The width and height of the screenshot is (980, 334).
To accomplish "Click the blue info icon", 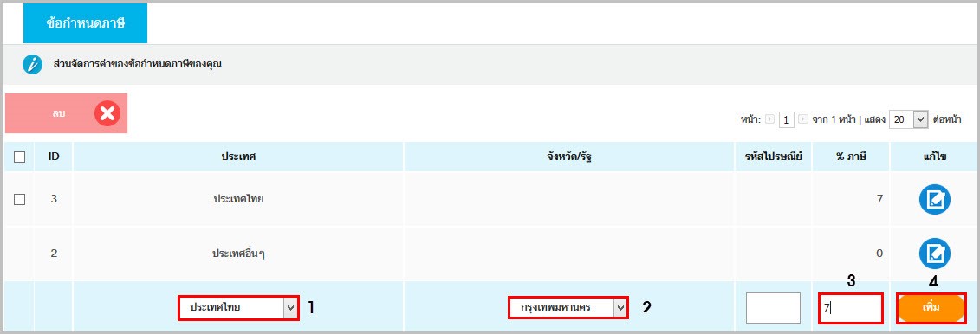I will (x=33, y=64).
